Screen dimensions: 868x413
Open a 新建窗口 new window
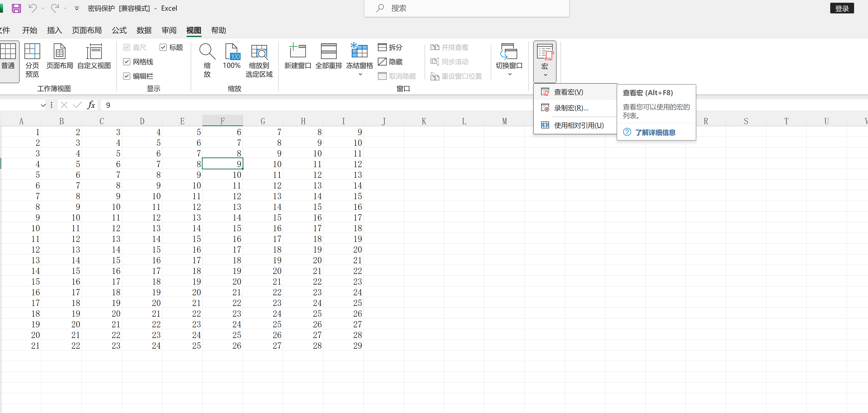click(298, 57)
